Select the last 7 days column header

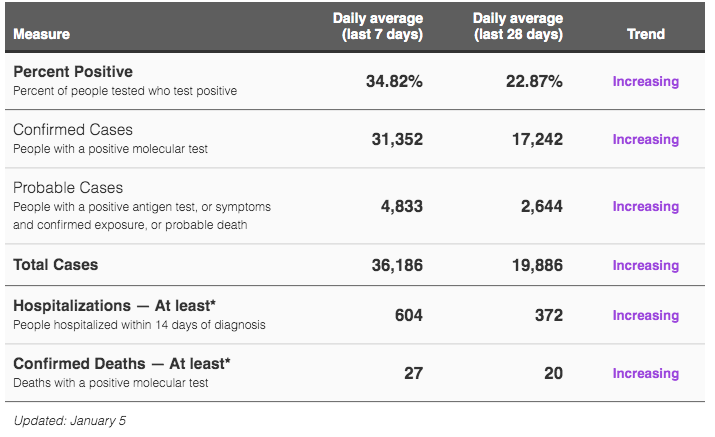point(377,26)
